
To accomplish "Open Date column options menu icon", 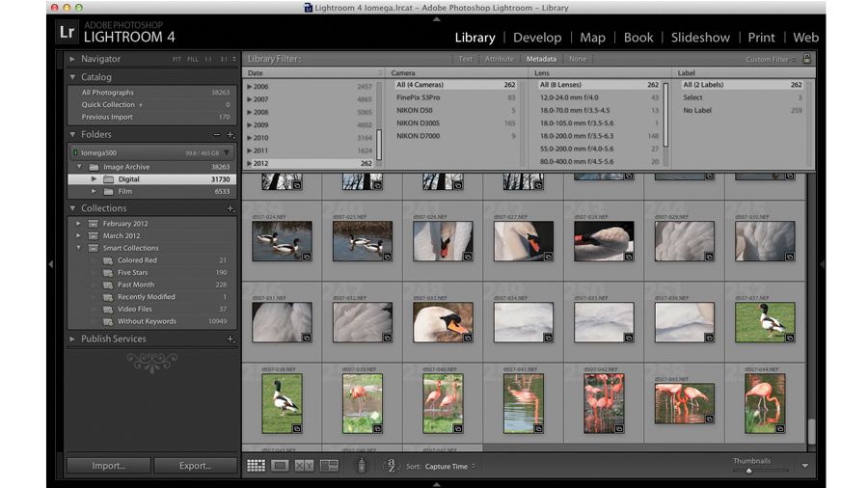I will (x=380, y=73).
